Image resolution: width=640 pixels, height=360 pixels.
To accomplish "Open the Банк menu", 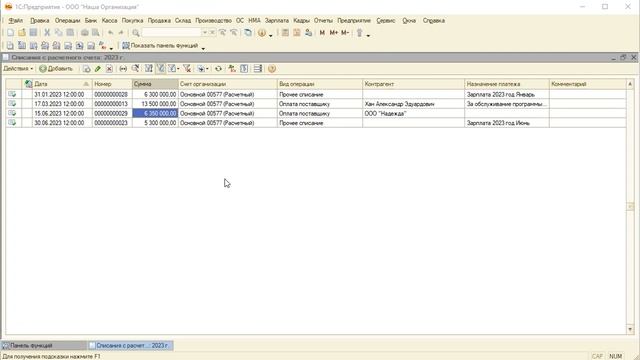I will [91, 20].
